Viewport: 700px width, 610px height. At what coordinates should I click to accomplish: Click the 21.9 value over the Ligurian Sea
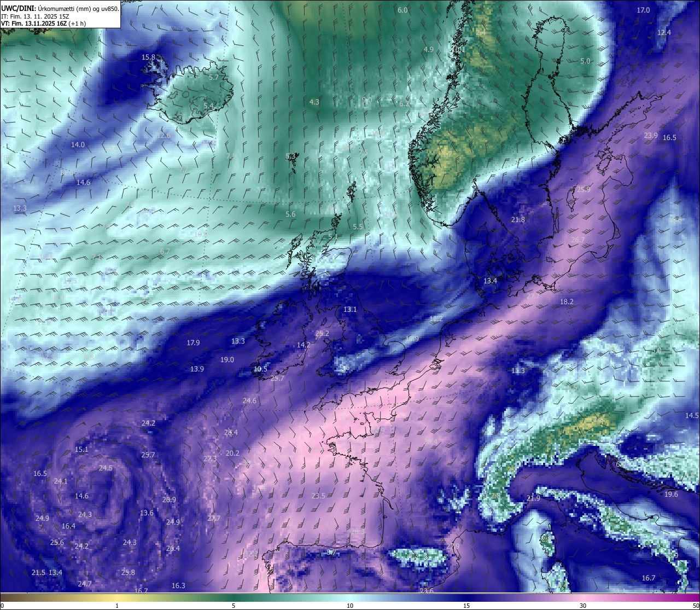coord(533,498)
